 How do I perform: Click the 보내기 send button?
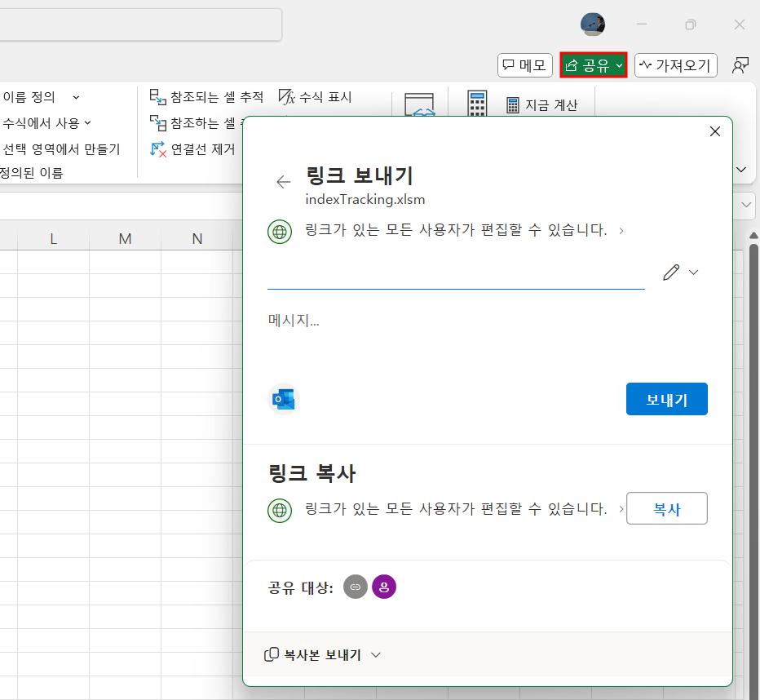click(x=666, y=399)
